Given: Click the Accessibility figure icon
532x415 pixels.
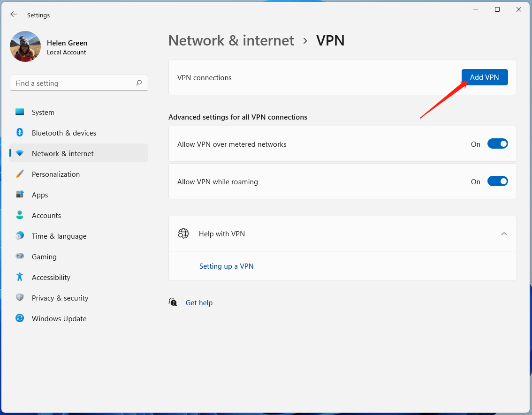Looking at the screenshot, I should [x=20, y=277].
